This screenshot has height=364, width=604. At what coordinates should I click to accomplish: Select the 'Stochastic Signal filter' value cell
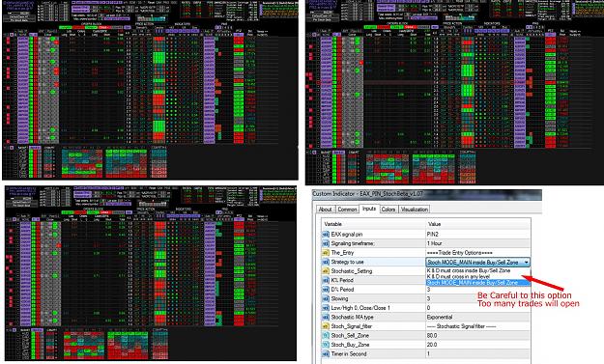(x=477, y=326)
